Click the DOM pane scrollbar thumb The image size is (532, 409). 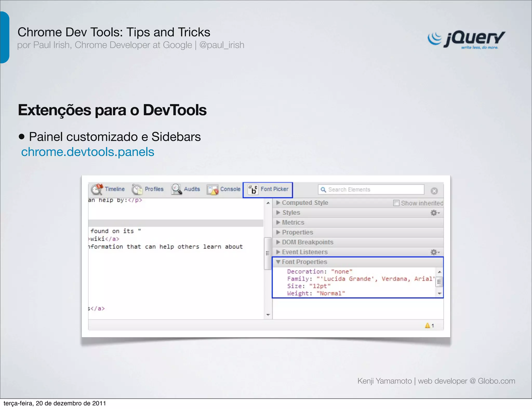268,253
